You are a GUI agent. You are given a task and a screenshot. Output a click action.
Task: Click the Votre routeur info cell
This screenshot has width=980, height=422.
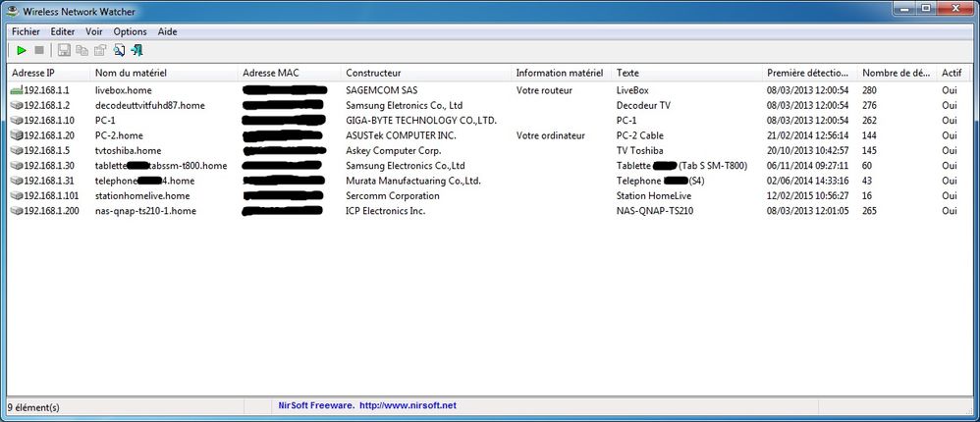[x=544, y=90]
